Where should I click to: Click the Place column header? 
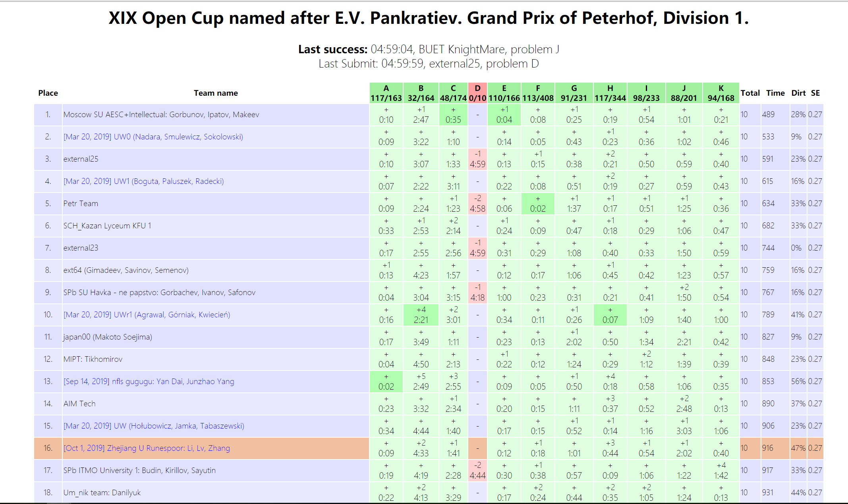tap(48, 93)
